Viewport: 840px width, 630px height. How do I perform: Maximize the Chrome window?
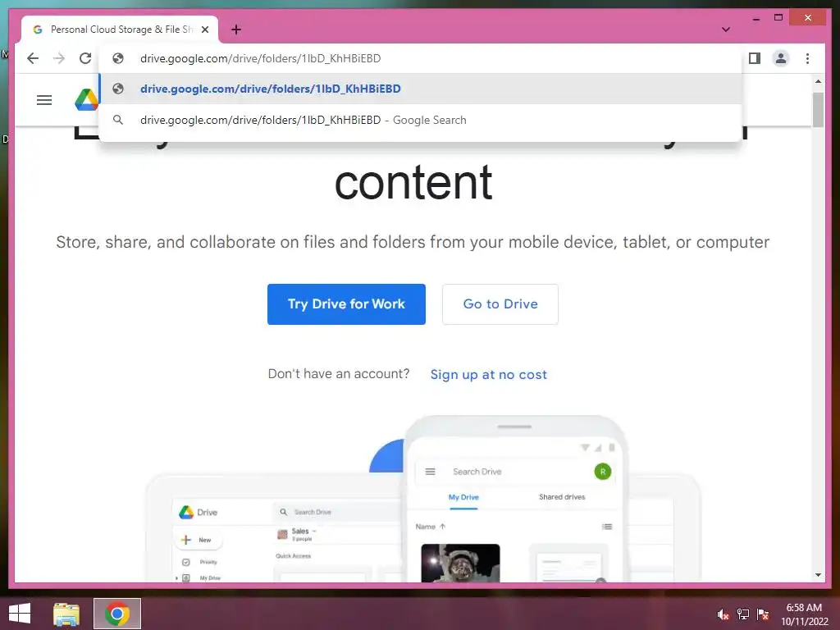[778, 18]
